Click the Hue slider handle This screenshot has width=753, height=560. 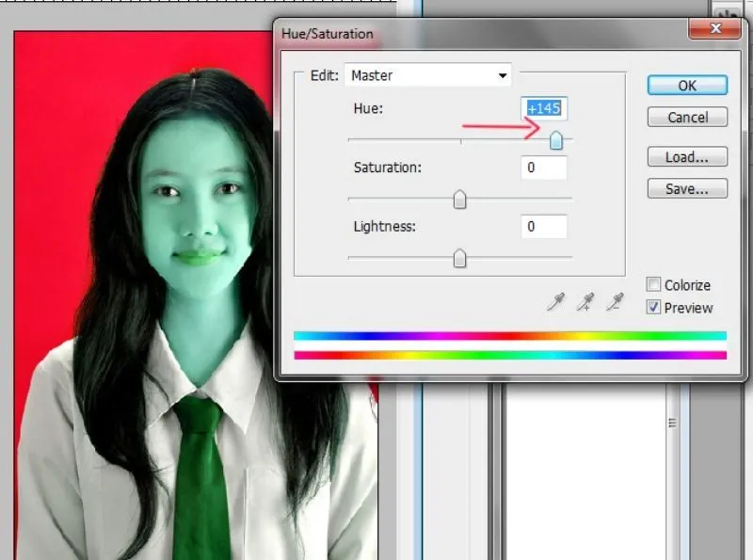pyautogui.click(x=556, y=140)
